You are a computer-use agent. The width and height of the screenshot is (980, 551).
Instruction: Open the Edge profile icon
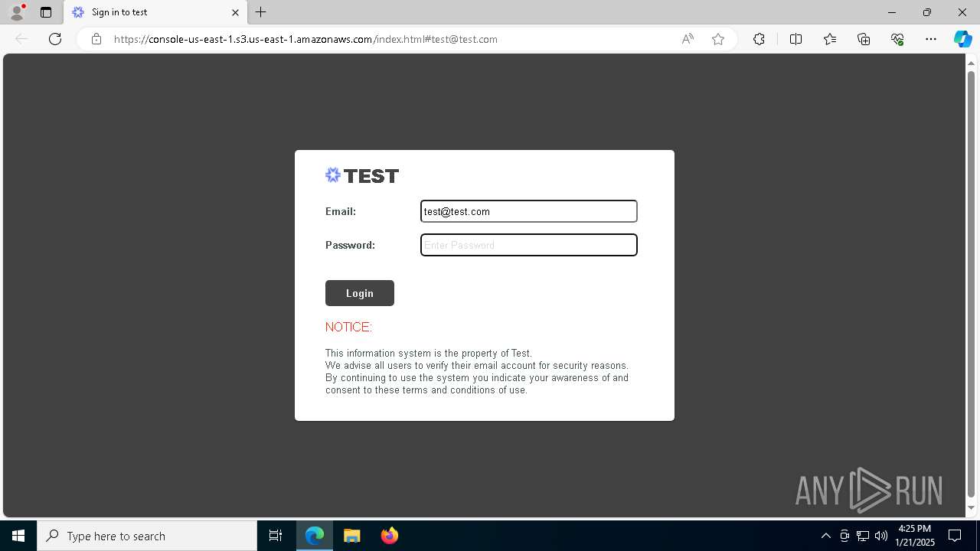[x=17, y=12]
